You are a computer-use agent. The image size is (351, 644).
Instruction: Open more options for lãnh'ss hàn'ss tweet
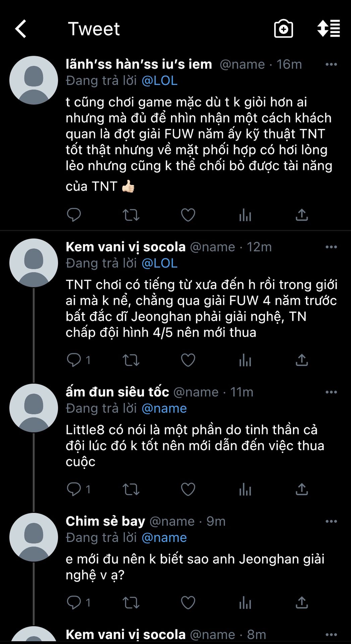pos(331,64)
